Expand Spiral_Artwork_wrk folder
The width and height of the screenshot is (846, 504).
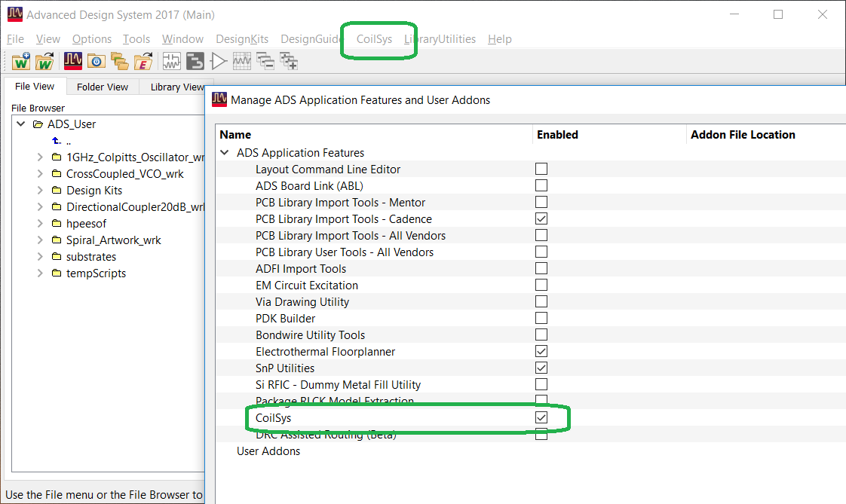[x=40, y=240]
